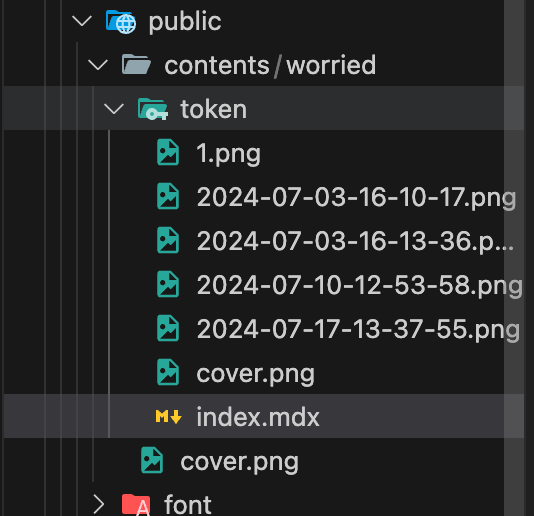The width and height of the screenshot is (534, 516).
Task: Click image icon of 2024-07-10-12-53-58.png
Action: click(168, 284)
